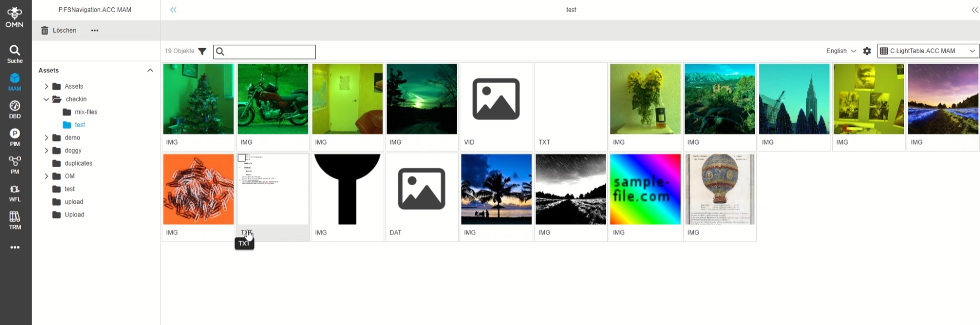Viewport: 980px width, 325px height.
Task: Open the MAM module
Action: [15, 82]
